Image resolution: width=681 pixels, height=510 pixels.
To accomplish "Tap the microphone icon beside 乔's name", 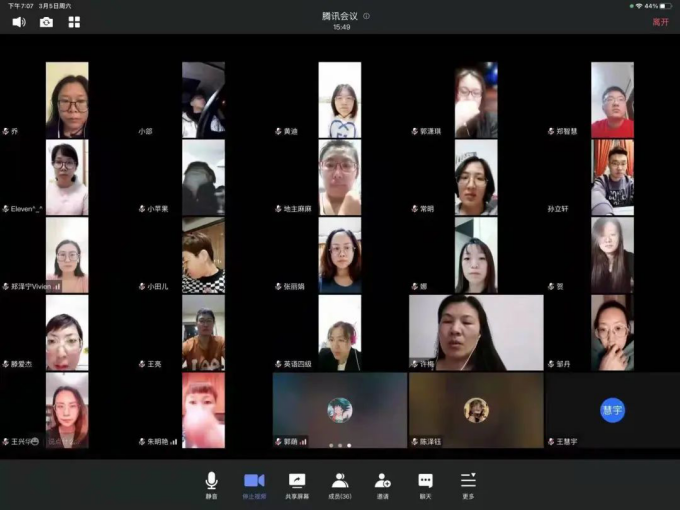I will click(5, 132).
